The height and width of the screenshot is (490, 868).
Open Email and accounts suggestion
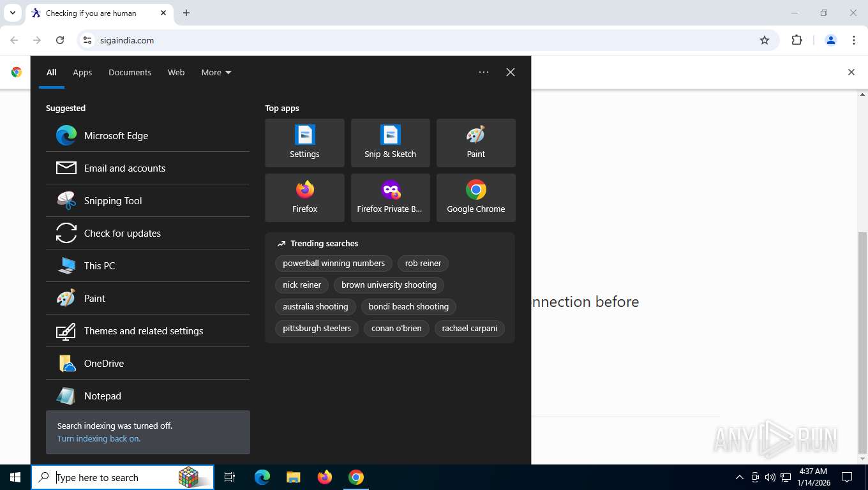[x=147, y=168]
